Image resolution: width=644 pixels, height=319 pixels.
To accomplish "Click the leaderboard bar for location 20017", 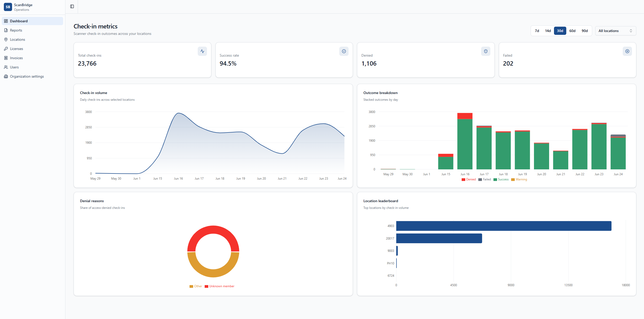I will [x=439, y=238].
